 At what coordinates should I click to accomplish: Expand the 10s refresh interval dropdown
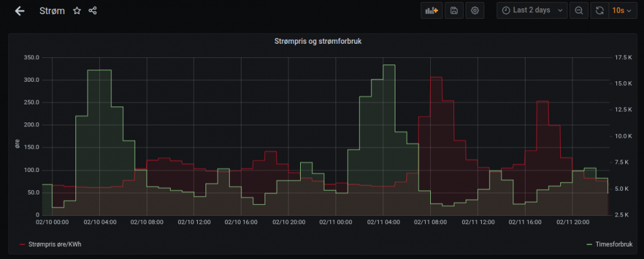coord(621,11)
